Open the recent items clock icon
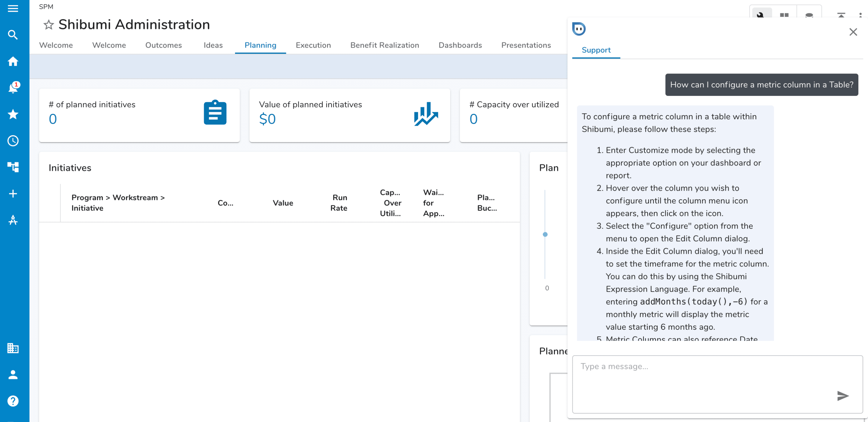Viewport: 868px width, 422px height. (x=13, y=141)
